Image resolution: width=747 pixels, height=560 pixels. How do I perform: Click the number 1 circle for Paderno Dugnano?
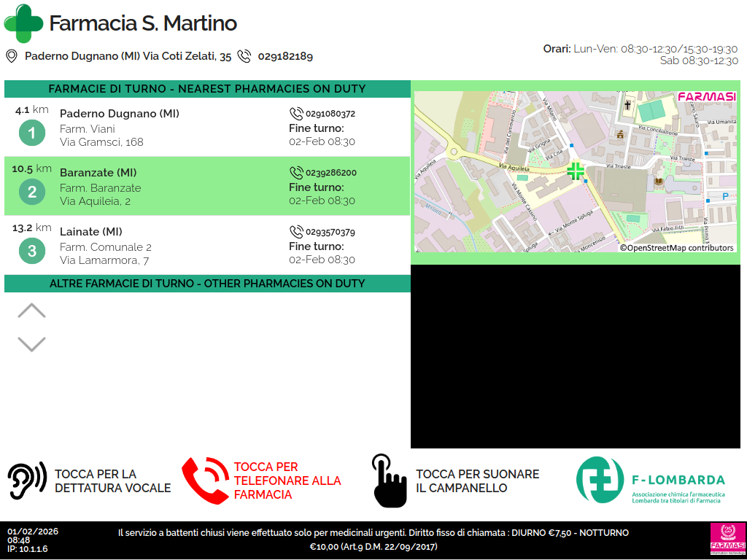tap(31, 133)
